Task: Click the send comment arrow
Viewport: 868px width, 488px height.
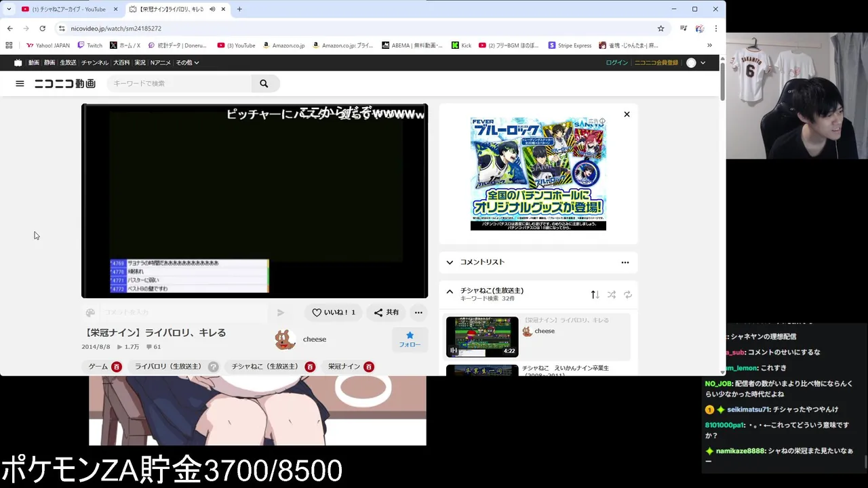Action: (281, 312)
